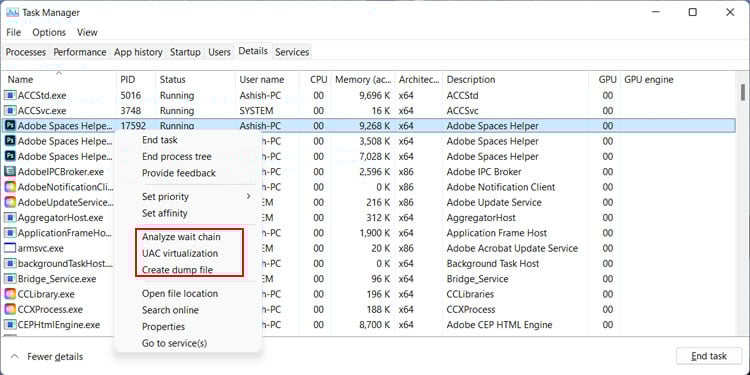Click Photoshop icon of PID 17592 row
The height and width of the screenshot is (375, 750).
point(10,126)
